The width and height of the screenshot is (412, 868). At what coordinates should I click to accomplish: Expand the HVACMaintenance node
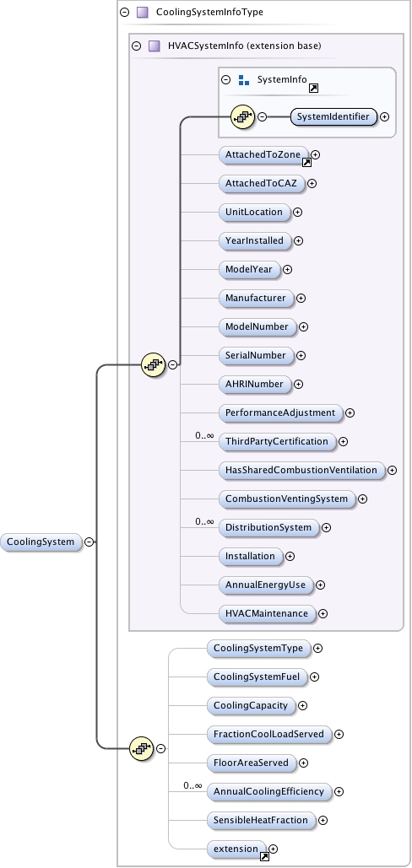(323, 614)
